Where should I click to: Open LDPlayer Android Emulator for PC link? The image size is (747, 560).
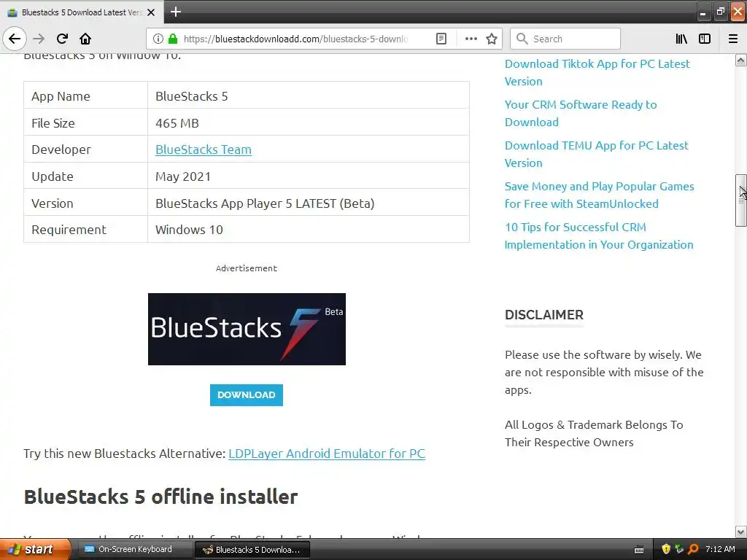pos(327,454)
